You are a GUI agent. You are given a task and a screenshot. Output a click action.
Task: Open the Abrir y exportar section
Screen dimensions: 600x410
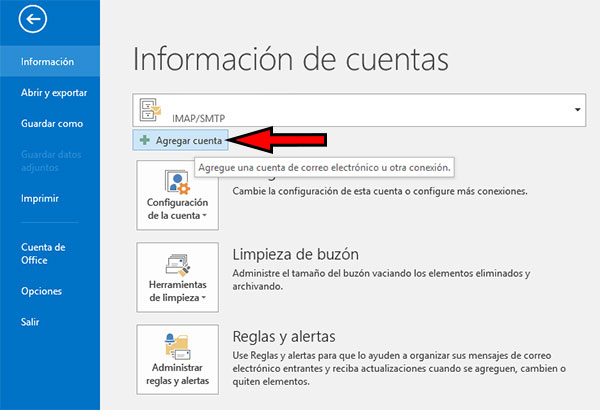coord(54,93)
